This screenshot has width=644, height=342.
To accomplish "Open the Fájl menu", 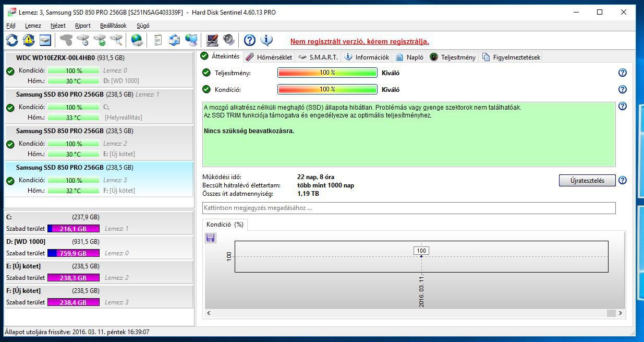I will 10,25.
